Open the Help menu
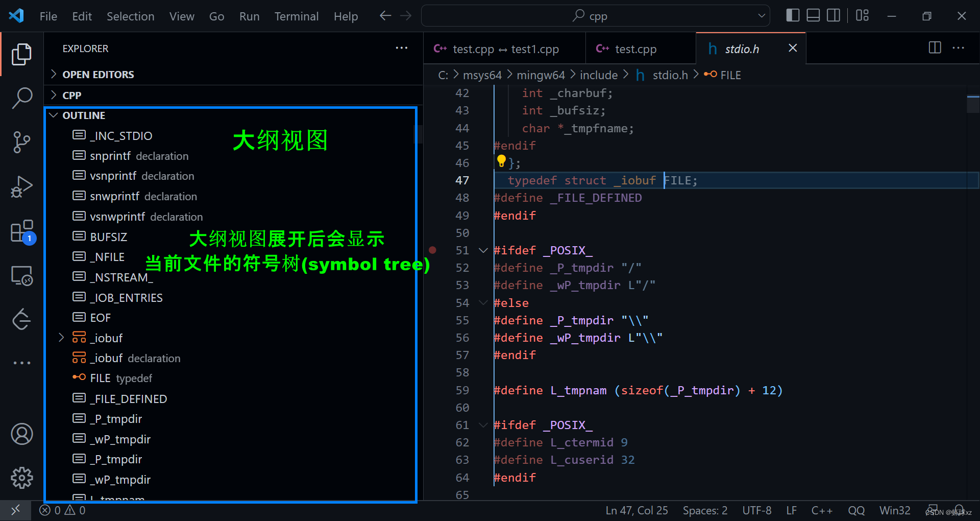This screenshot has width=980, height=521. (x=346, y=16)
